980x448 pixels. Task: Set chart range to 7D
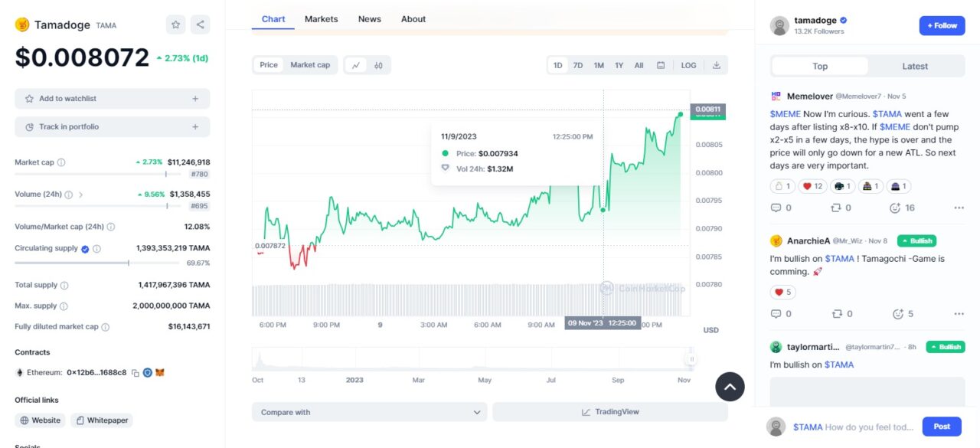coord(578,65)
